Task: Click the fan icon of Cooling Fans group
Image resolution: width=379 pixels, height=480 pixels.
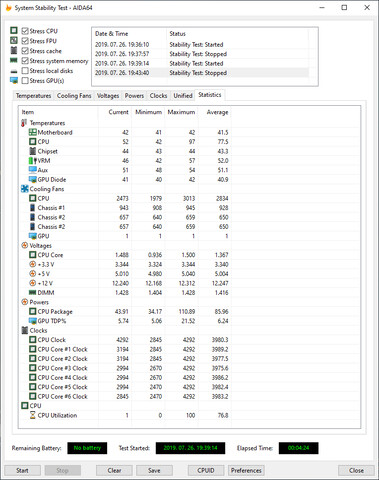Action: click(x=24, y=189)
